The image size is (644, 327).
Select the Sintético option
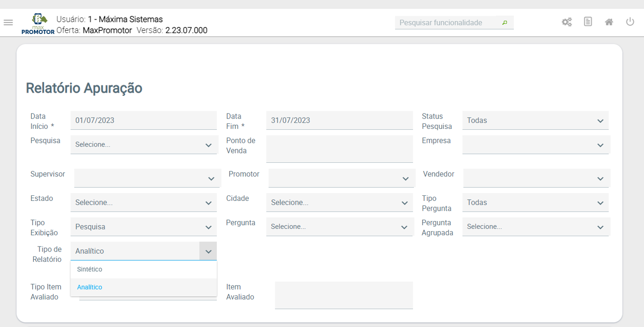pyautogui.click(x=144, y=270)
